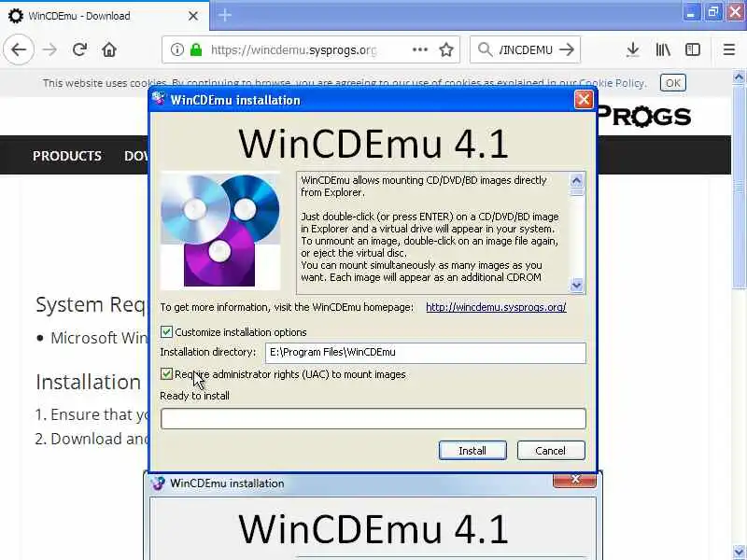Click the Cancel button
Viewport: 747px width, 560px height.
pyautogui.click(x=551, y=451)
